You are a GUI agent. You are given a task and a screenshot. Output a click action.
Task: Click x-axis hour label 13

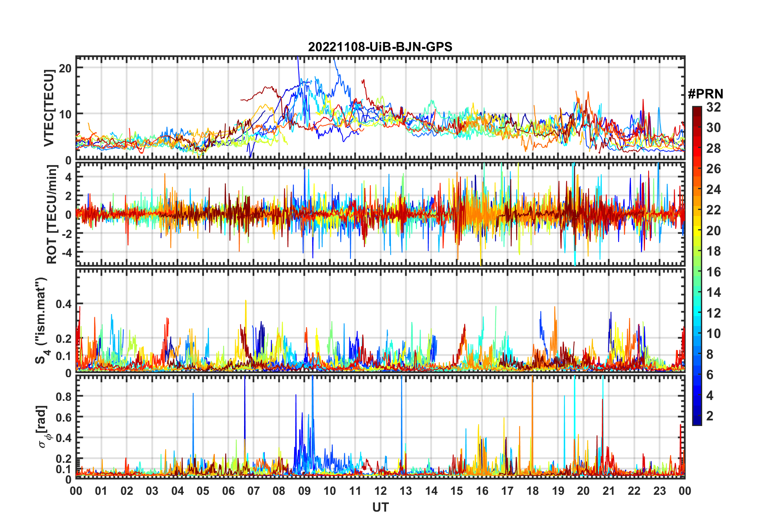406,491
